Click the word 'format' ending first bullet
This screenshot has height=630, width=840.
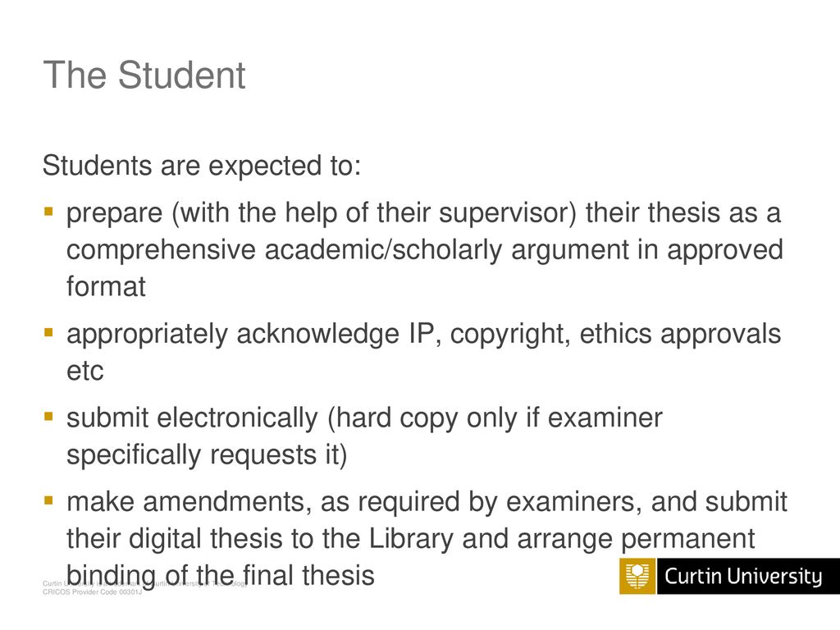click(x=106, y=286)
